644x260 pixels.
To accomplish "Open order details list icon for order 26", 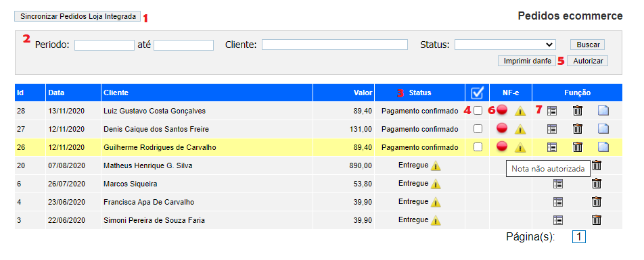I will (x=552, y=147).
